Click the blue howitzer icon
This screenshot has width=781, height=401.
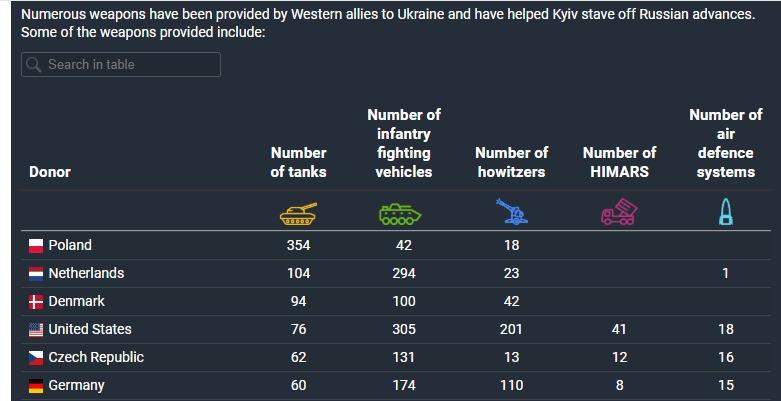(x=511, y=212)
